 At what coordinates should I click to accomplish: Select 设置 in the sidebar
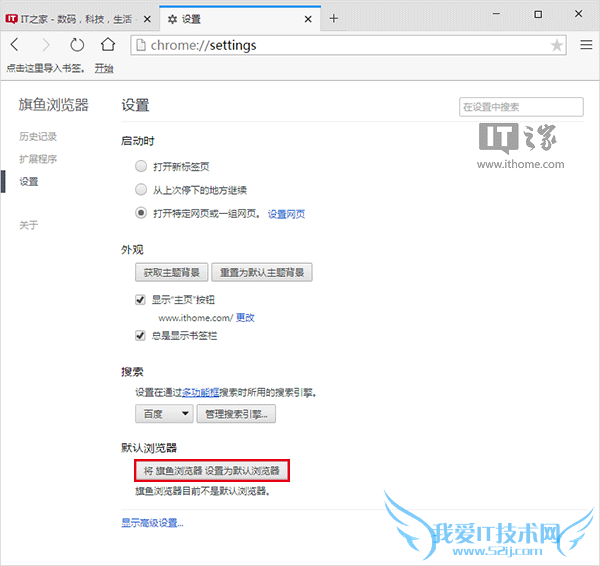(29, 181)
